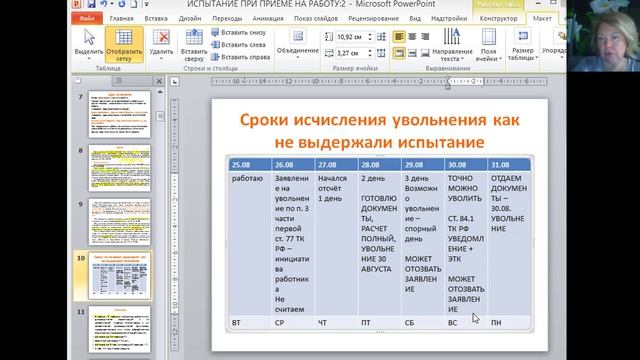The image size is (640, 360).
Task: Switch to the Вид ribbon tab
Action: 415,18
